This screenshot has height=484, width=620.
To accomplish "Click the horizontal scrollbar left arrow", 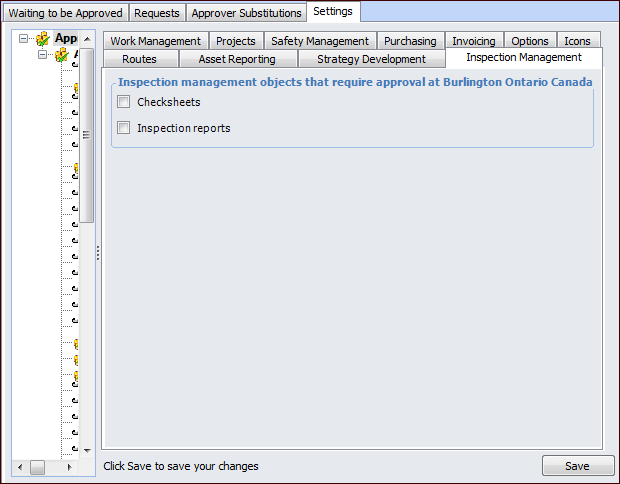I will (20, 467).
